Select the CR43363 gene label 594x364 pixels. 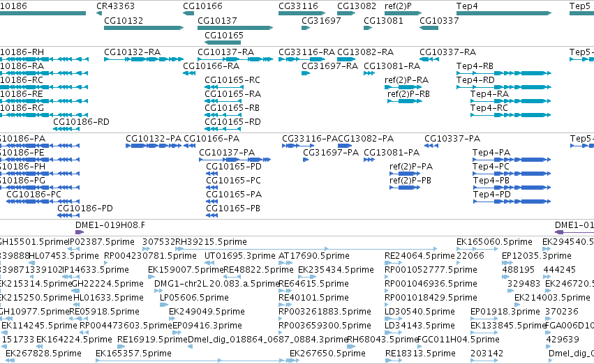click(x=116, y=6)
